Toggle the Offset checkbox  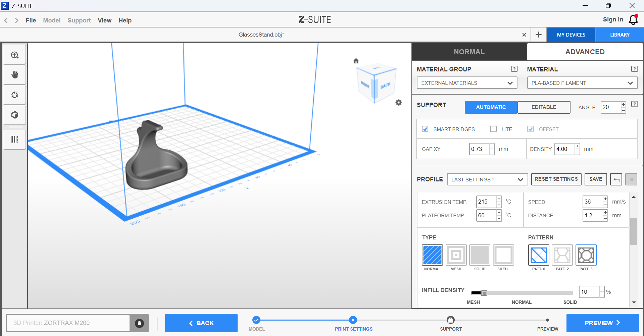click(531, 129)
